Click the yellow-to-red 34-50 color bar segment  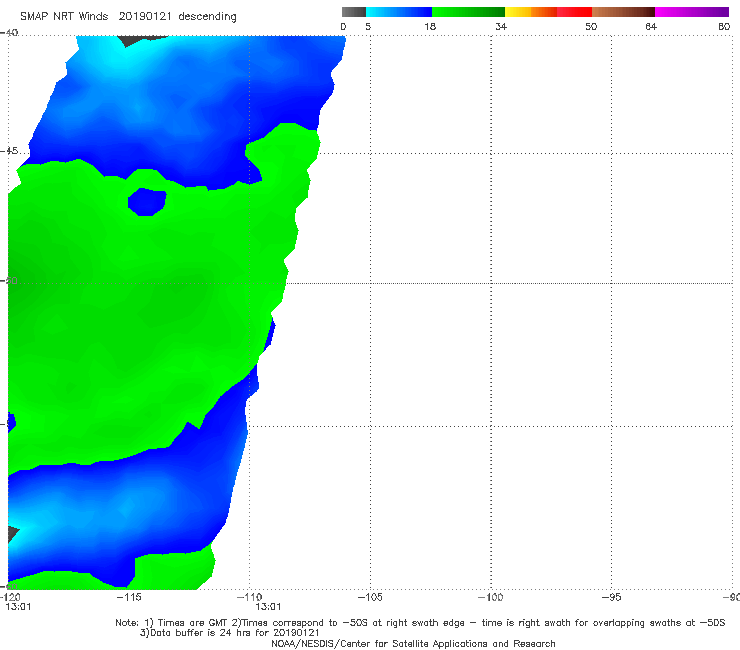(548, 12)
